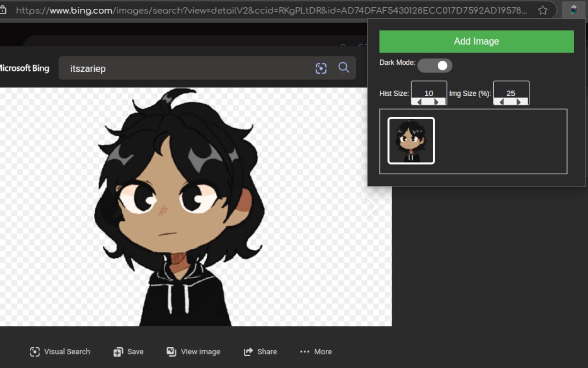Click the Hist Size number field
Screen dimensions: 588x368
[x=429, y=93]
